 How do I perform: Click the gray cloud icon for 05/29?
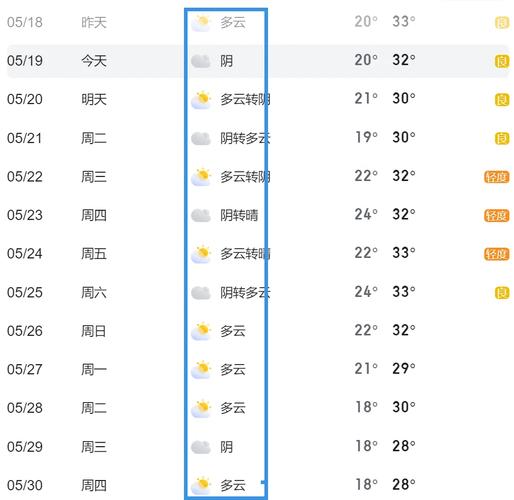(x=201, y=447)
